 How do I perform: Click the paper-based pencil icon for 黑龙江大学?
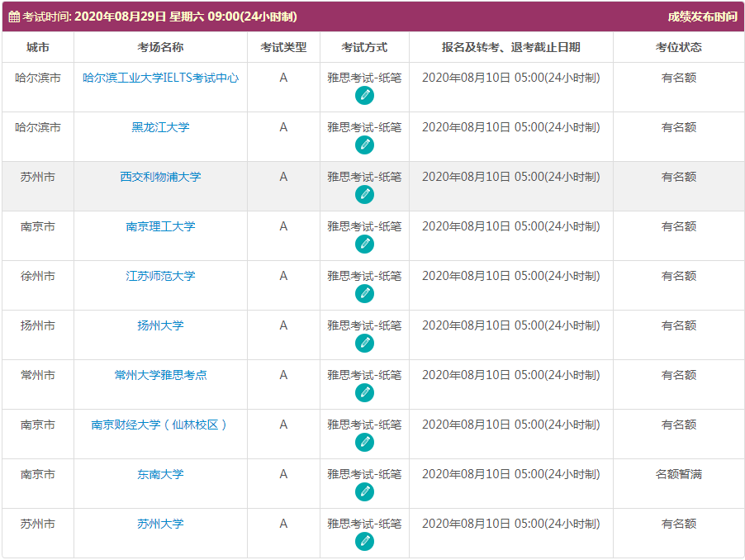[x=364, y=145]
